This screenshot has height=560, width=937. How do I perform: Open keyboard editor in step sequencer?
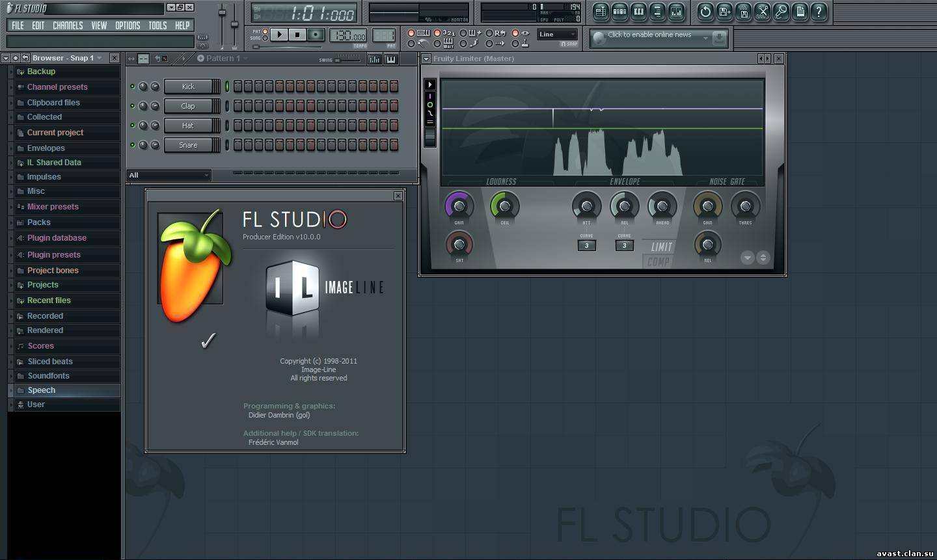click(390, 59)
